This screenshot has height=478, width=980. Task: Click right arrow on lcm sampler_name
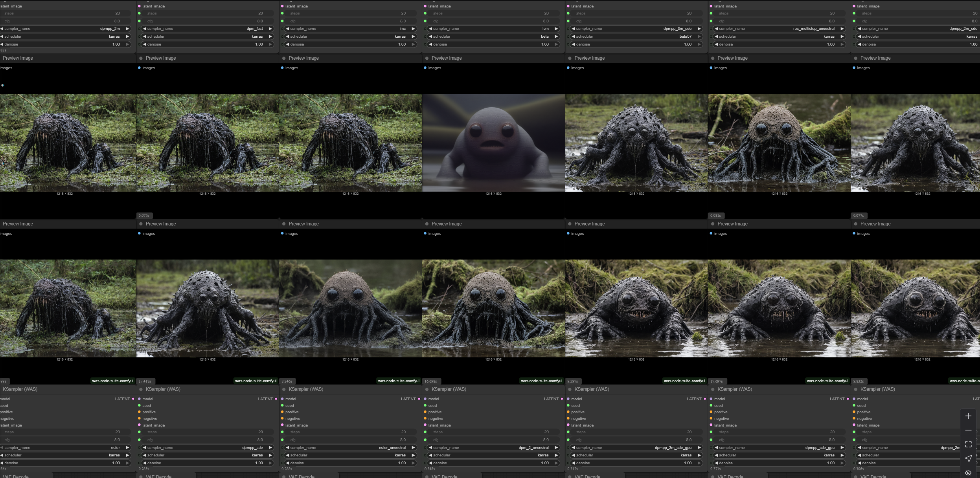(556, 29)
